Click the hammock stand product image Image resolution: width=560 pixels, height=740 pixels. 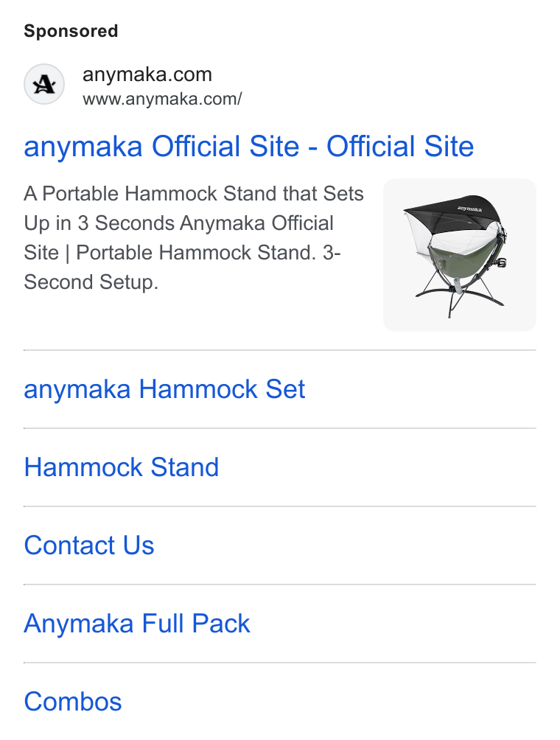tap(460, 255)
